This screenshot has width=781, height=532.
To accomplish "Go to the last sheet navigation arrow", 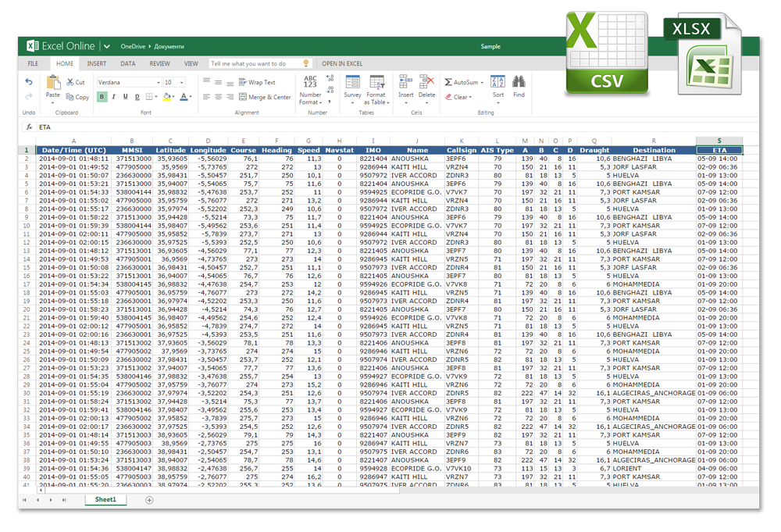I will click(x=64, y=500).
